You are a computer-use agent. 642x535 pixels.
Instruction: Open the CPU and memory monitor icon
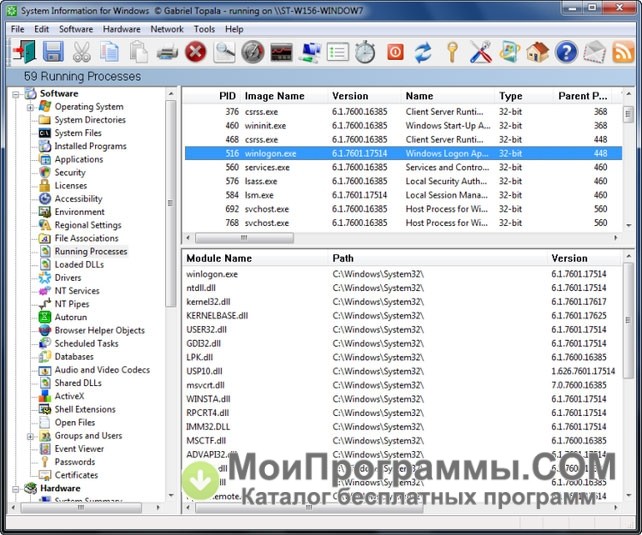click(x=281, y=52)
